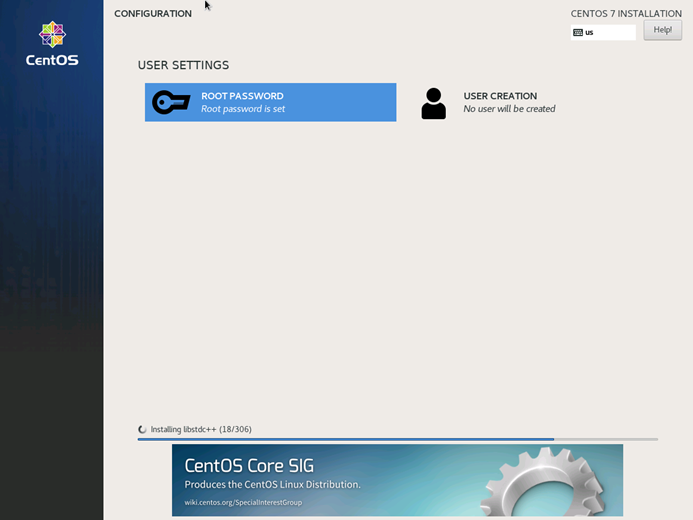The height and width of the screenshot is (520, 693).
Task: Click the 'Installing libstdc++ (18/306)' status text
Action: click(201, 429)
